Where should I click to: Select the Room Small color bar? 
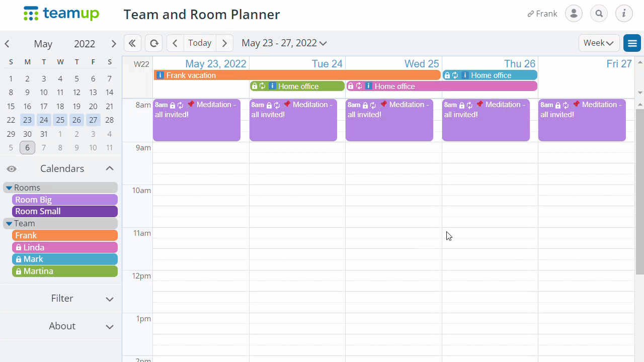click(x=64, y=211)
